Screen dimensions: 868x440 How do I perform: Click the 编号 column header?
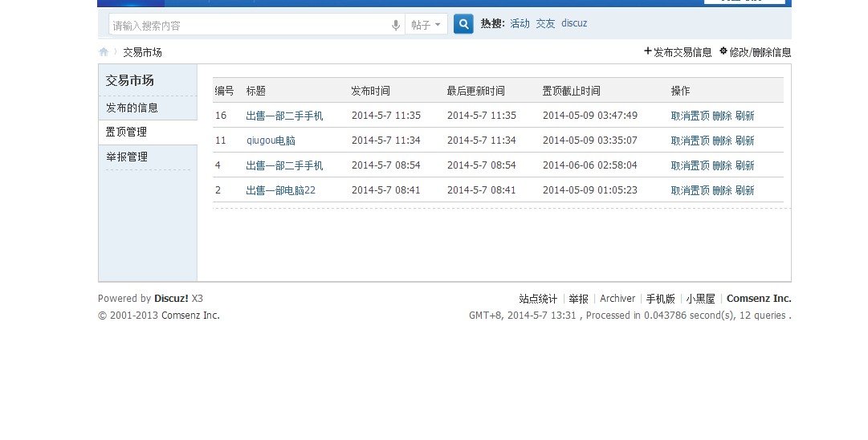click(x=224, y=91)
